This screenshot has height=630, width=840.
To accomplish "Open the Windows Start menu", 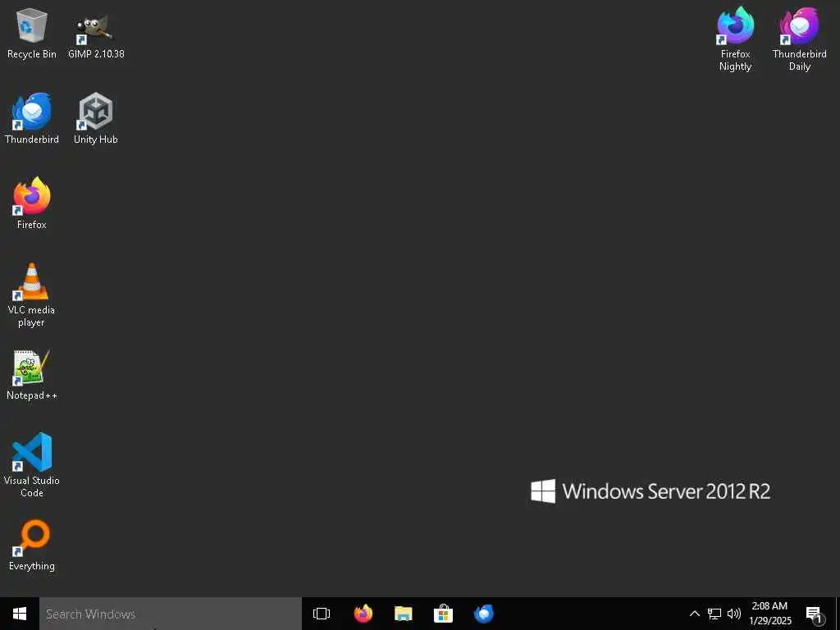I will click(x=20, y=614).
